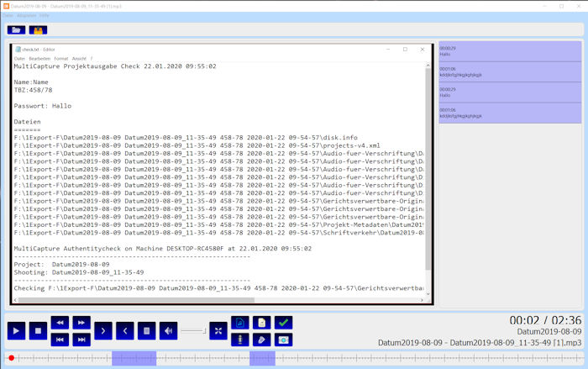The width and height of the screenshot is (588, 369).
Task: Click the camera snapshot button
Action: 283,340
